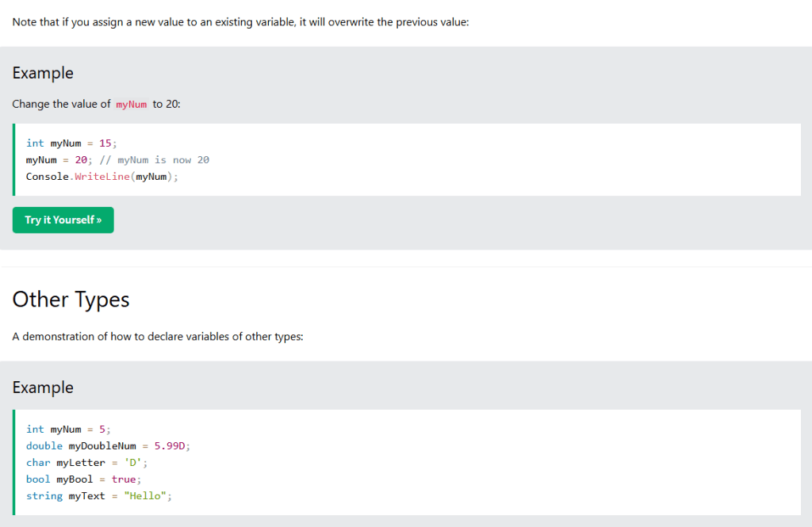Click the "A demonstration of how to declare" sentence

[x=158, y=337]
